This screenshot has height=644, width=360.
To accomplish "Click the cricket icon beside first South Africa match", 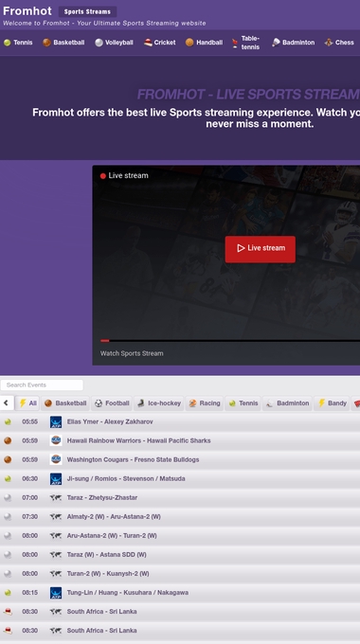I will 8,612.
